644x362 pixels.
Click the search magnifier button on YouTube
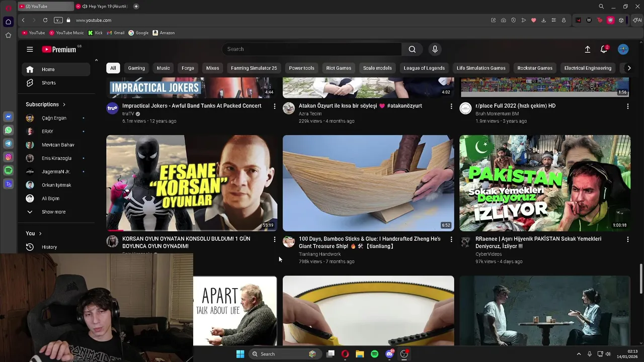[412, 49]
